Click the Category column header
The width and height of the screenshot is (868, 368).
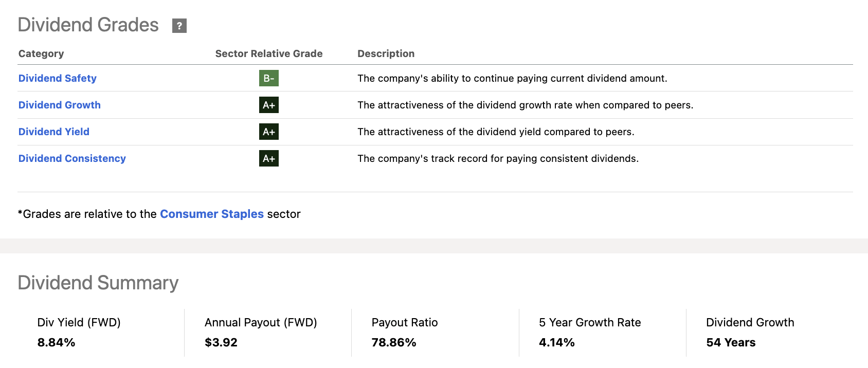41,53
